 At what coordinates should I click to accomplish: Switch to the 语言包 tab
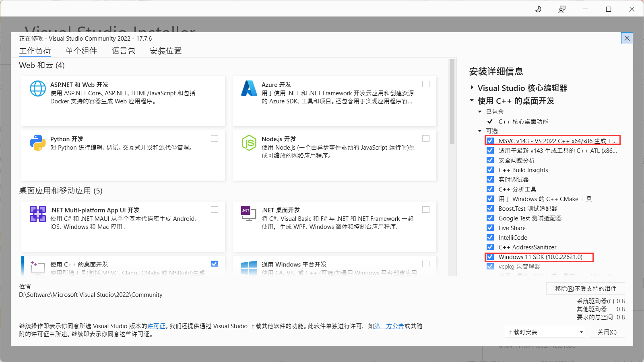click(x=124, y=51)
